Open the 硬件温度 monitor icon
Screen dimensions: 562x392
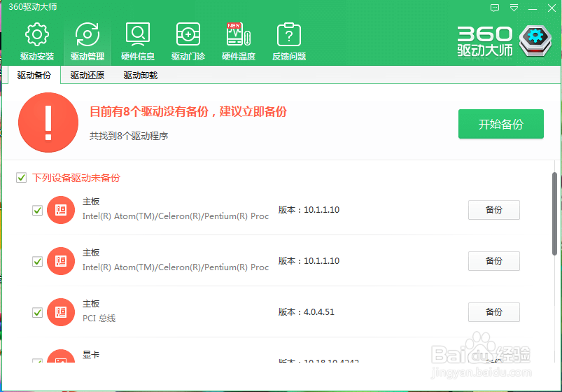pyautogui.click(x=239, y=34)
